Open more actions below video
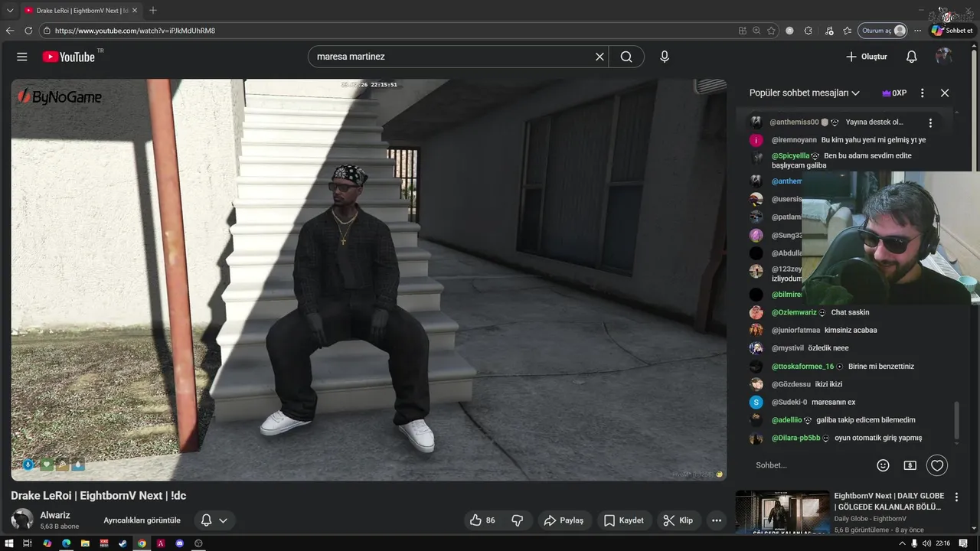The width and height of the screenshot is (980, 551). pos(717,520)
